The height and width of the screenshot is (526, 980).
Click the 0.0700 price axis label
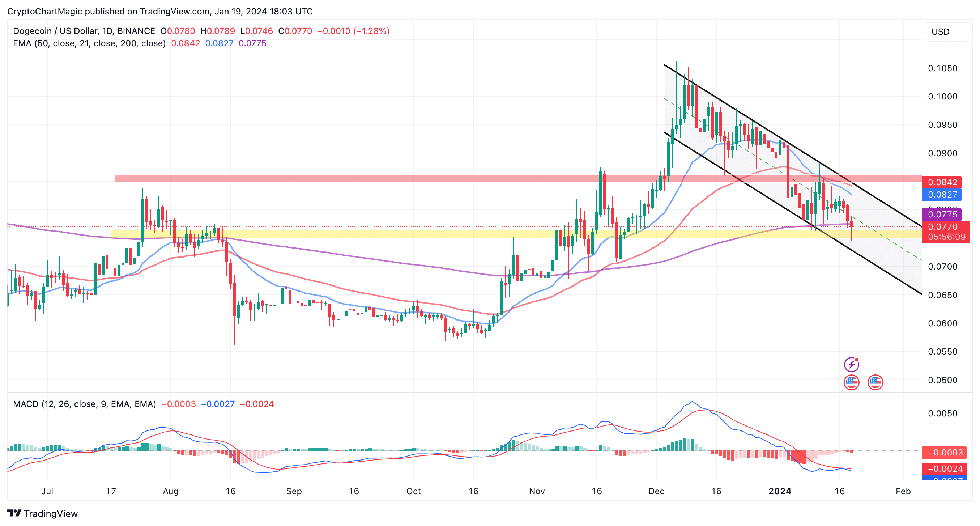click(x=942, y=266)
